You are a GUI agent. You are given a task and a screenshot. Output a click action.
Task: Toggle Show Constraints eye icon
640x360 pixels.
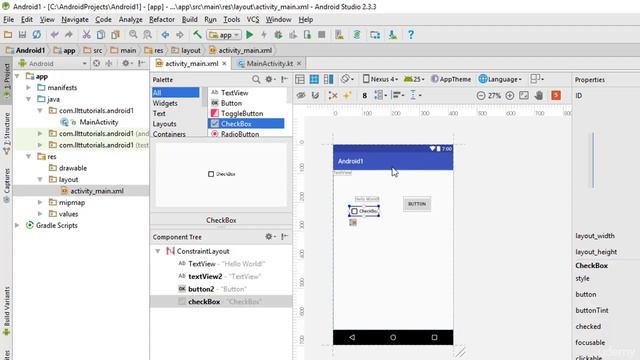point(301,96)
